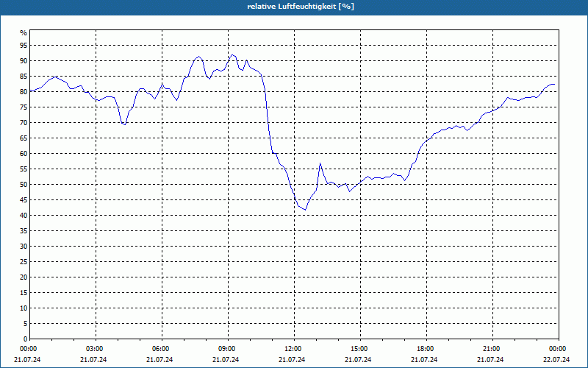Click the 09:00 time label
This screenshot has width=588, height=368.
[229, 349]
